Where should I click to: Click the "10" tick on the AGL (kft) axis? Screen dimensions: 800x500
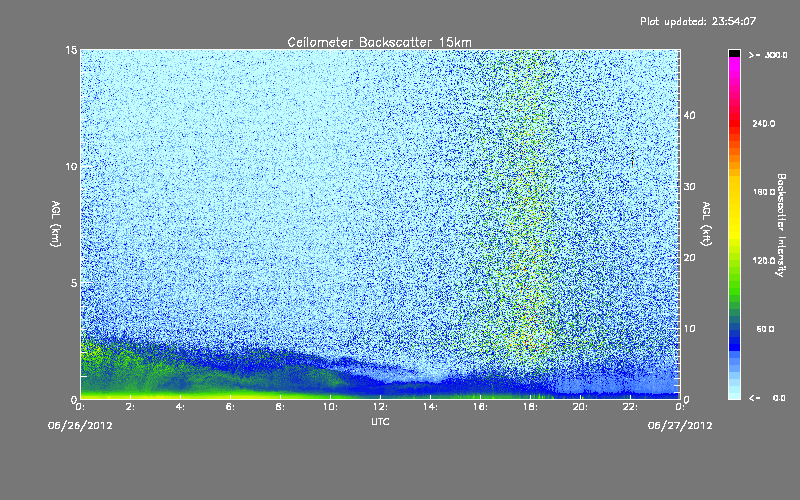click(x=689, y=329)
